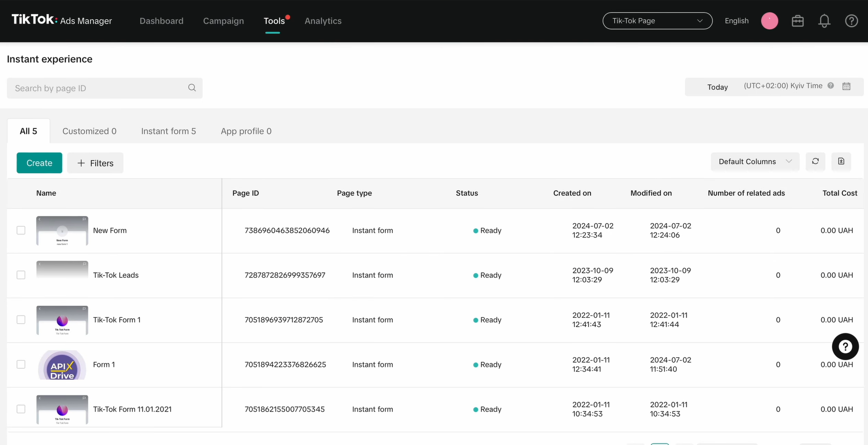868x445 pixels.
Task: Expand the Tik-Tok Page account dropdown
Action: click(657, 21)
